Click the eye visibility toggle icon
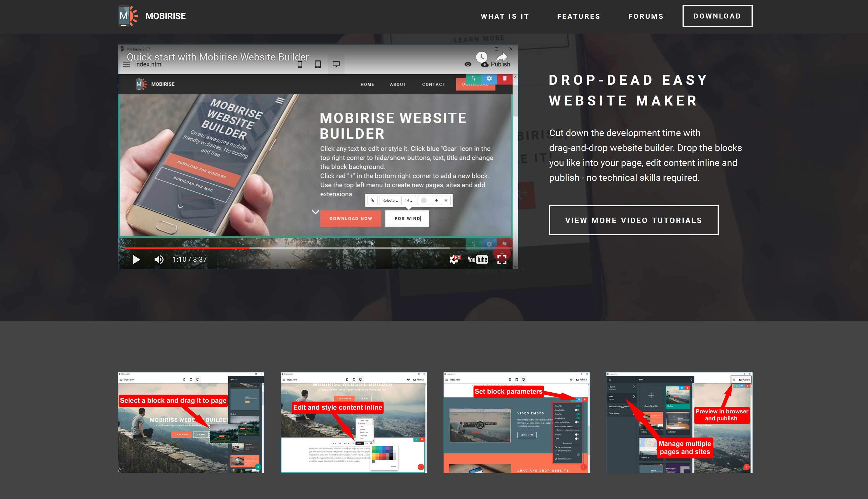The image size is (868, 499). (467, 64)
